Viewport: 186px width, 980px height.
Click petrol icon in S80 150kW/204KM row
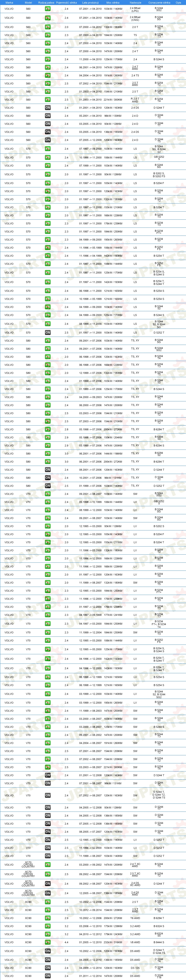[48, 437]
